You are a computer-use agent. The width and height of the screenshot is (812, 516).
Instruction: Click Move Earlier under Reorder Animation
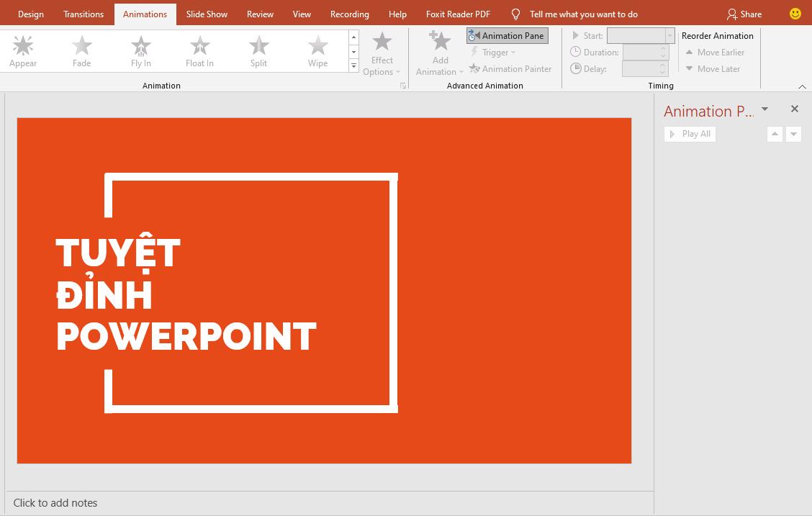[x=714, y=52]
